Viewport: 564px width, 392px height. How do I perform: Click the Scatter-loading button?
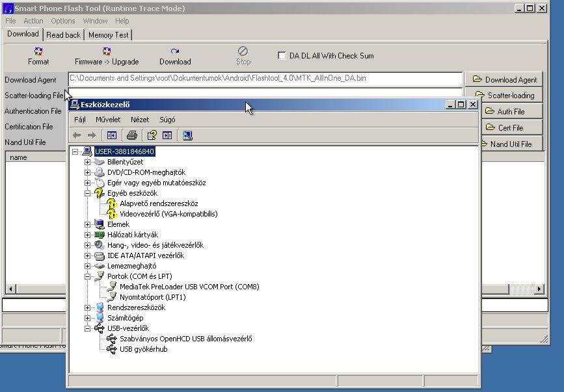click(x=504, y=95)
